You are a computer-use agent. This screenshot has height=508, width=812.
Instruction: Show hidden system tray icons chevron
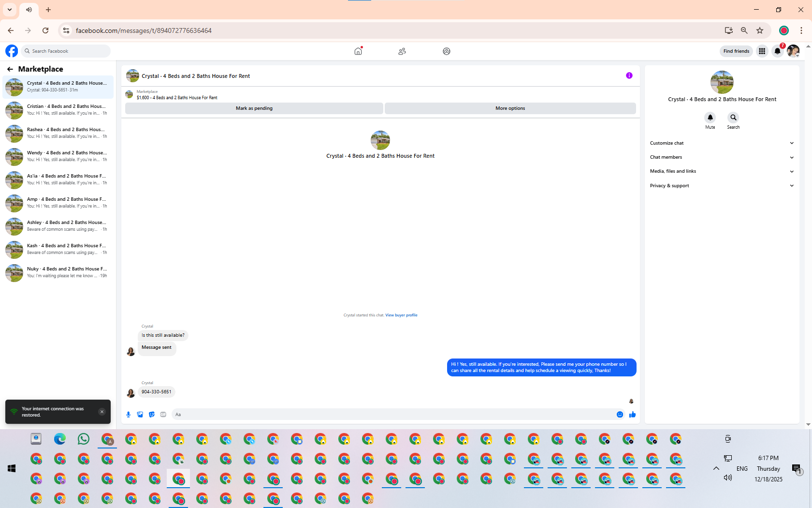(x=716, y=468)
